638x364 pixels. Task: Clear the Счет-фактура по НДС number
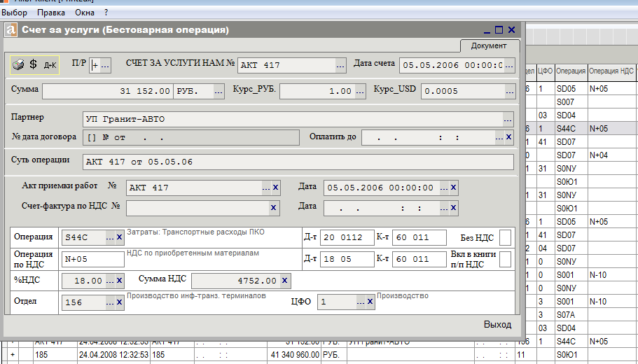[273, 208]
